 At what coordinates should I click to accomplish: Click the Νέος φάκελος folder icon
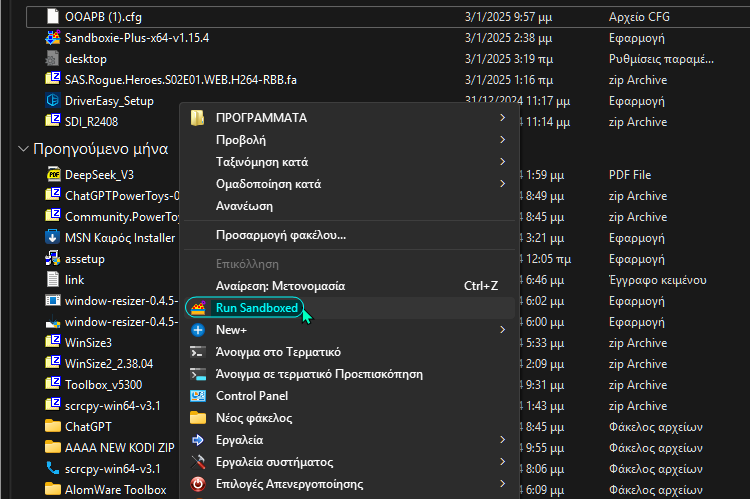click(198, 418)
